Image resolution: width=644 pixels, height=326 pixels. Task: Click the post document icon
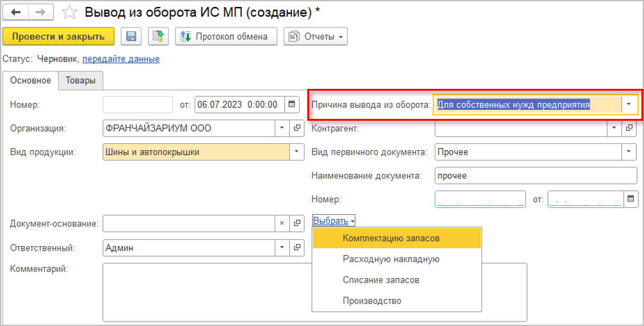click(x=157, y=36)
